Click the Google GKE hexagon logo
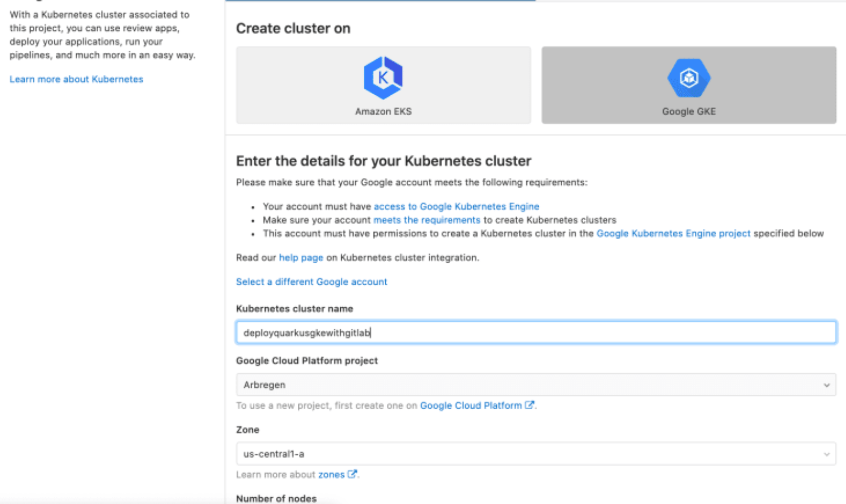This screenshot has width=846, height=504. tap(689, 78)
